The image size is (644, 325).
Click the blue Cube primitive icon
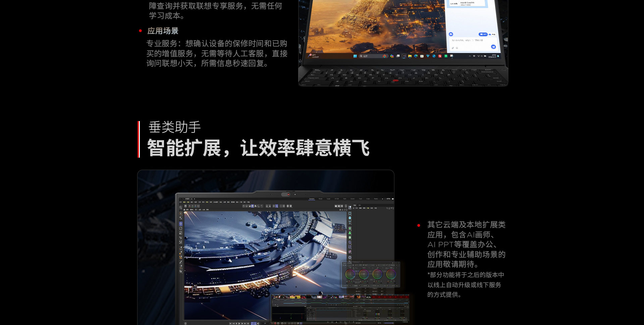click(x=350, y=218)
